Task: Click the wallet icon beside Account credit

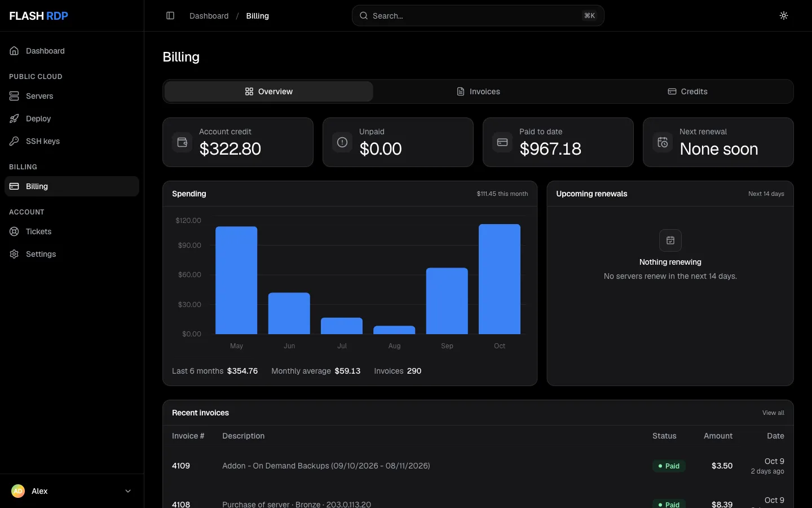Action: [182, 142]
